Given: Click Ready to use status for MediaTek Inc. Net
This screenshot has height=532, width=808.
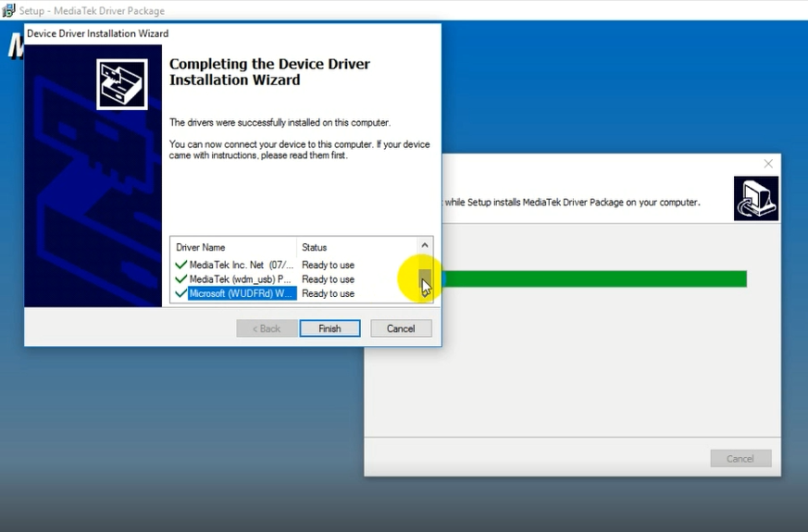Looking at the screenshot, I should 329,265.
